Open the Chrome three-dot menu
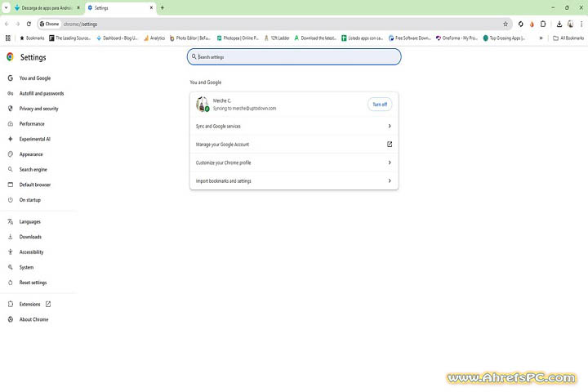The height and width of the screenshot is (392, 588). pyautogui.click(x=581, y=24)
